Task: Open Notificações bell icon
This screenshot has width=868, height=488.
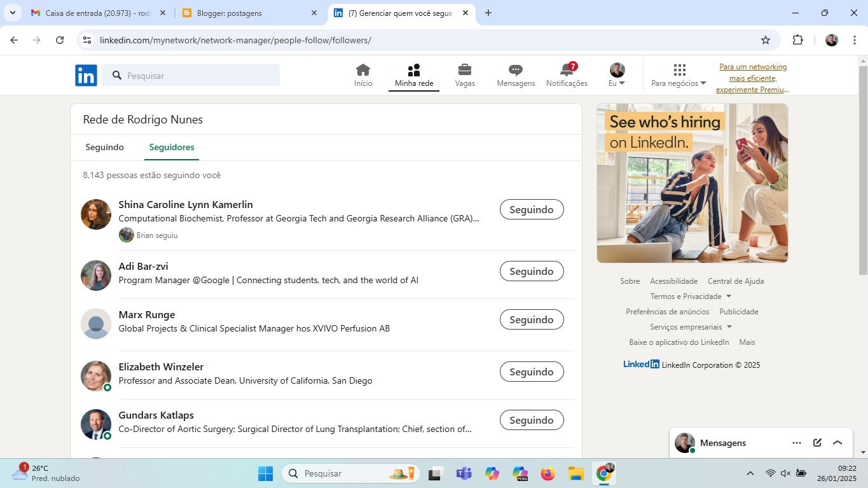Action: [567, 76]
